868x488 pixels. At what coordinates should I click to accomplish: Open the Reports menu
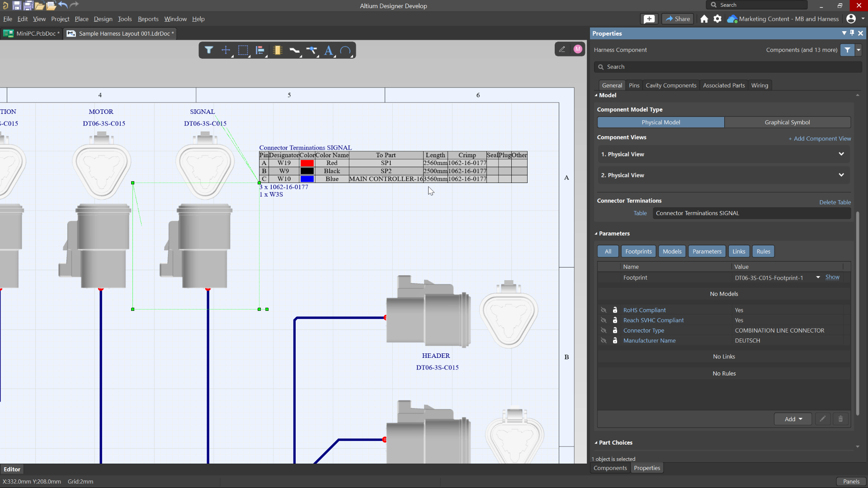click(x=148, y=19)
